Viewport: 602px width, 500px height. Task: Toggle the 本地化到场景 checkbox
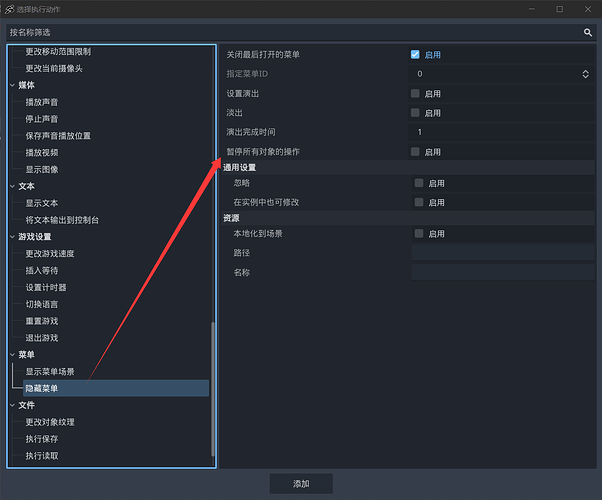[x=419, y=233]
